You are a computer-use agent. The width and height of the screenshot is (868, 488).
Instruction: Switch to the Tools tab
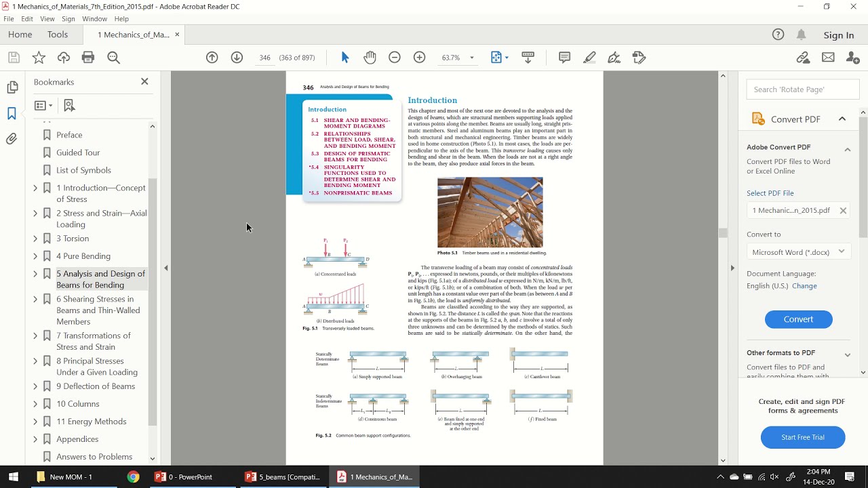pyautogui.click(x=58, y=35)
